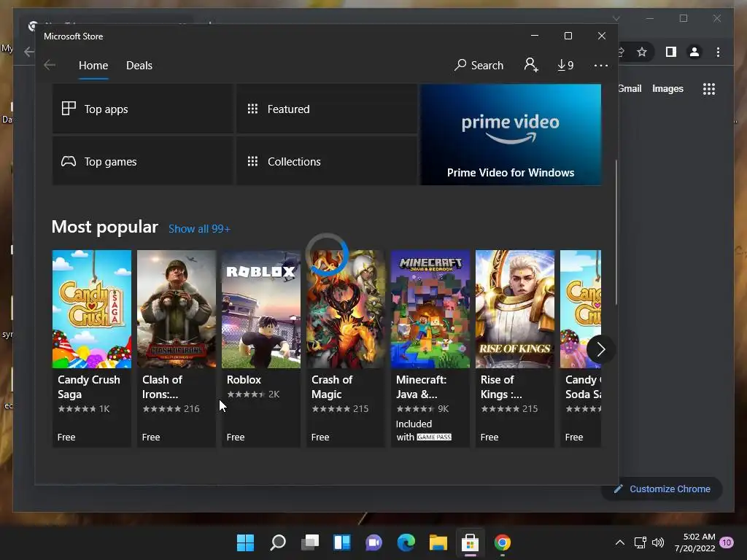Click the Images link in Chrome
This screenshot has width=747, height=560.
pyautogui.click(x=667, y=88)
